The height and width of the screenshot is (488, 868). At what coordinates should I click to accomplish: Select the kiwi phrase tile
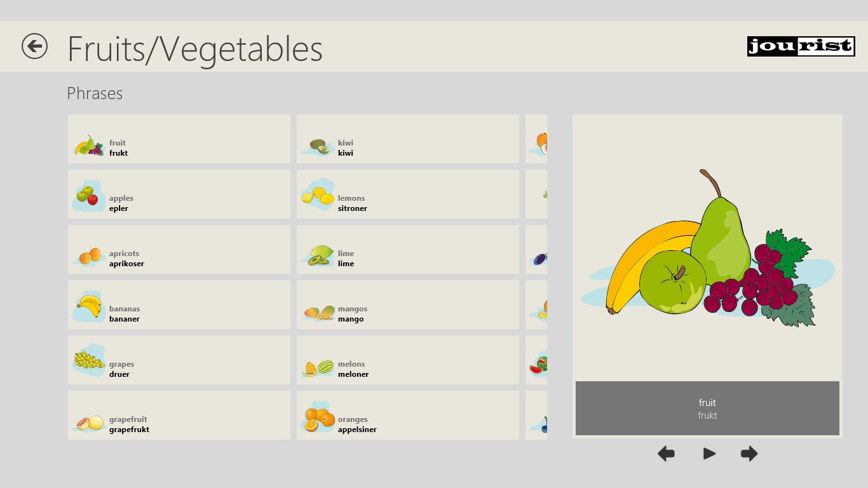pos(408,139)
